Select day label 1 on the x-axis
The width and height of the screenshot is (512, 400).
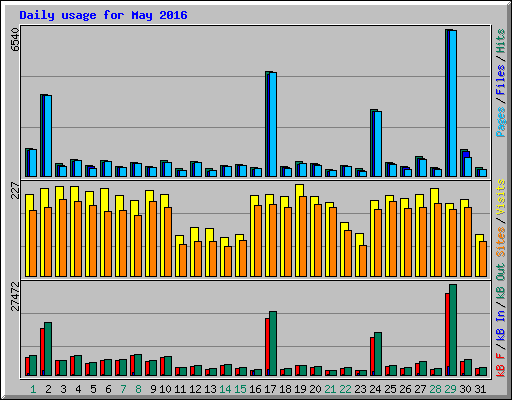coord(33,389)
